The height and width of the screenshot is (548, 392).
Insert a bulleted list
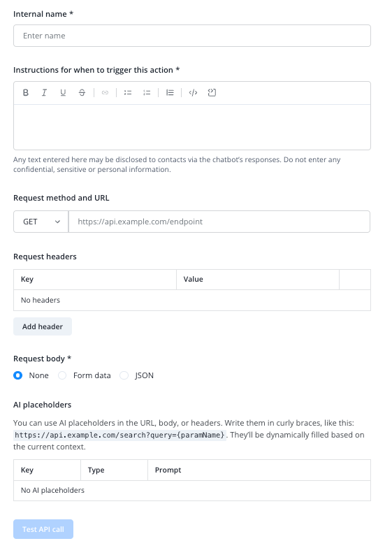pos(128,92)
